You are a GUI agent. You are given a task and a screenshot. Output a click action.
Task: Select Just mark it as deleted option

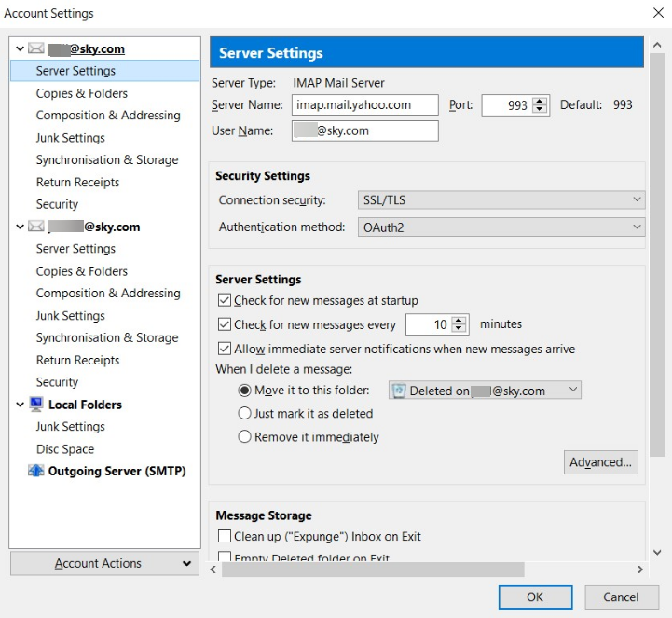tap(245, 413)
